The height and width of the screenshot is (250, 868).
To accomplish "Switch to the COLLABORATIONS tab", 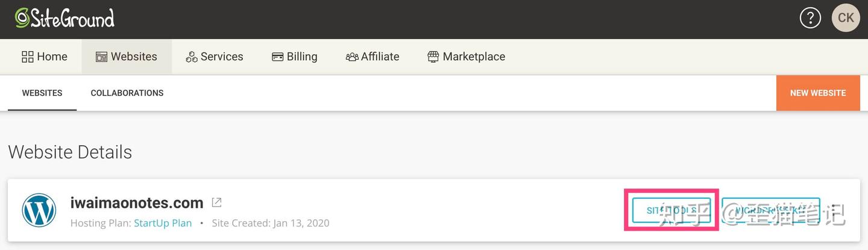I will (x=127, y=93).
